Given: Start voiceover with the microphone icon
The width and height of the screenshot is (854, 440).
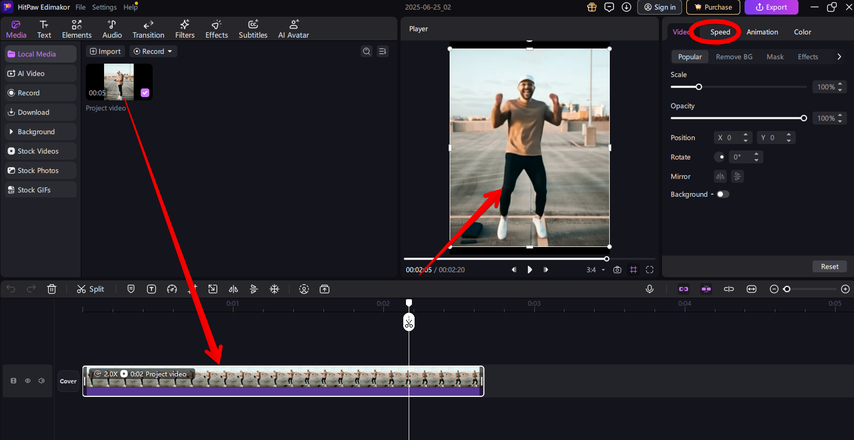Looking at the screenshot, I should (649, 289).
